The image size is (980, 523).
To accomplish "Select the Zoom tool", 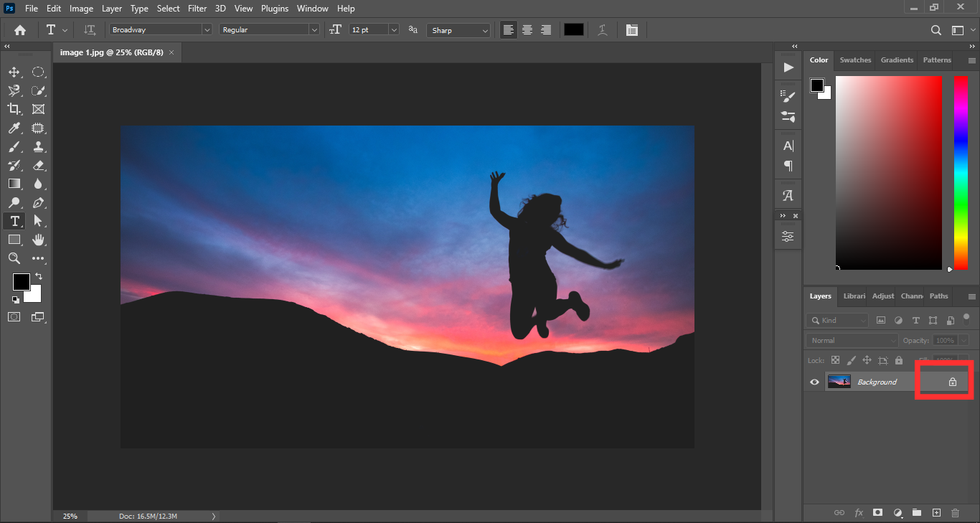I will [x=14, y=258].
